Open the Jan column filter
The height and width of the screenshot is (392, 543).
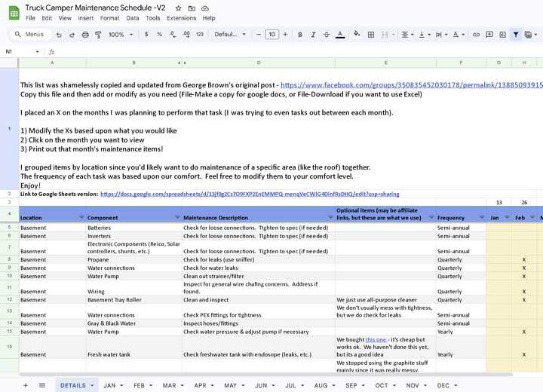tap(507, 217)
